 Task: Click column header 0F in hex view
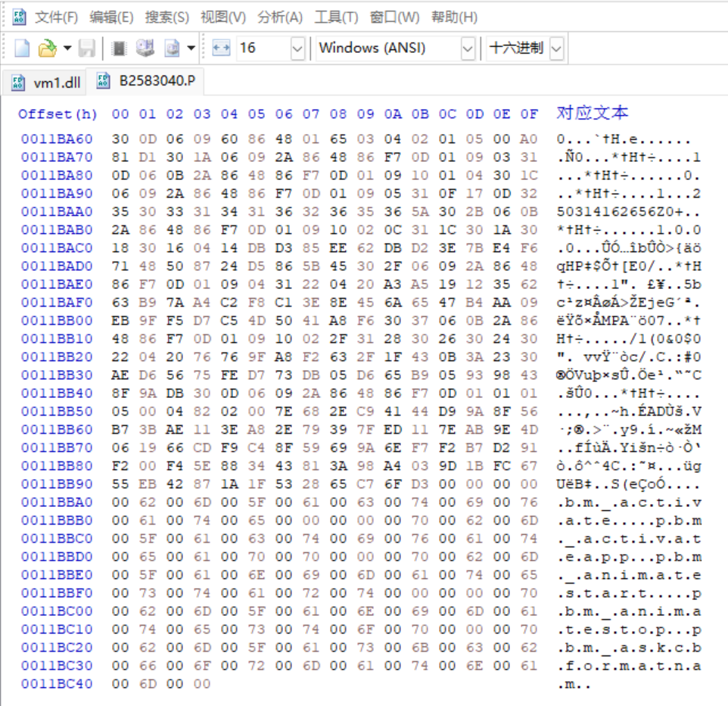coord(529,114)
